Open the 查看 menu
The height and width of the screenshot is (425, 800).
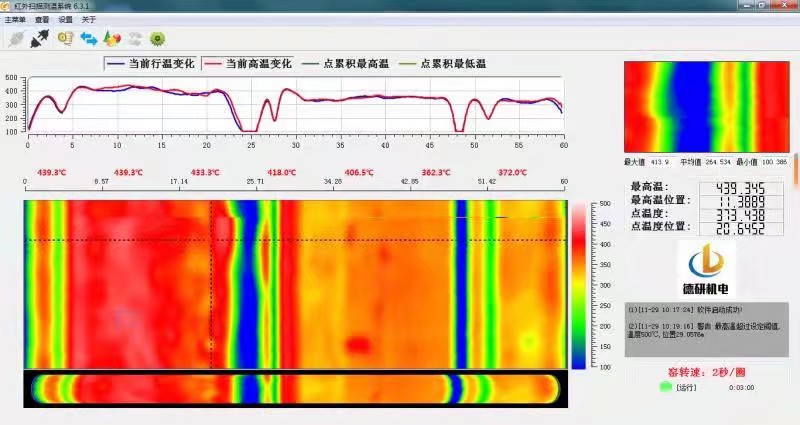42,19
